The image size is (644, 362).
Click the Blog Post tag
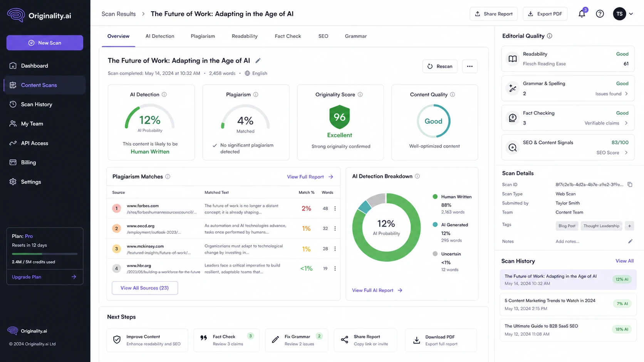(x=567, y=226)
